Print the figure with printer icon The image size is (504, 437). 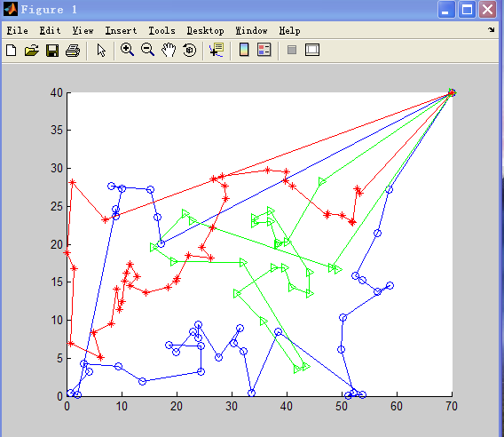pyautogui.click(x=73, y=51)
